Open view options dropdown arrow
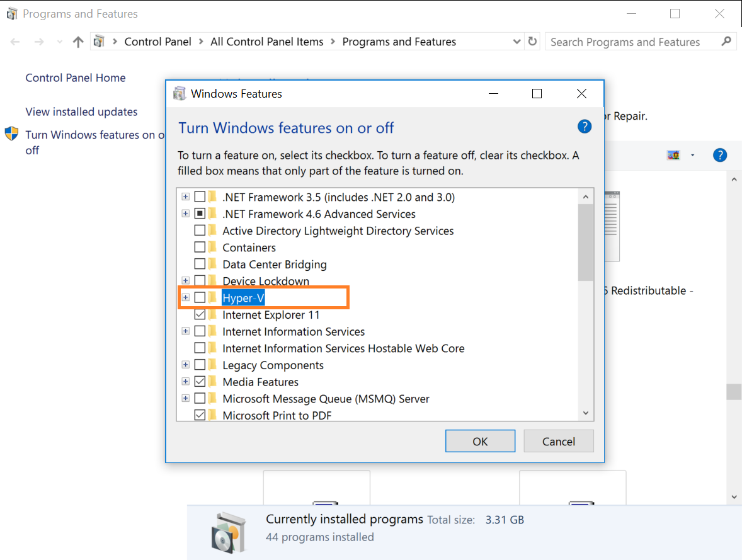The image size is (742, 560). coord(692,155)
